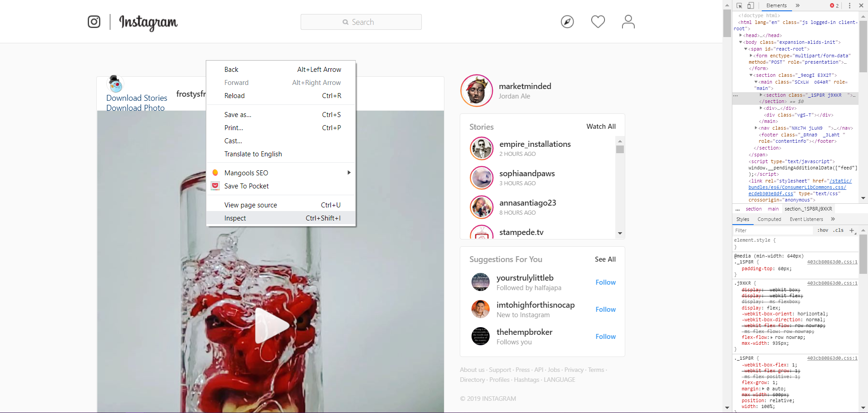Open Event Listeners tab
The image size is (868, 413).
coord(806,219)
